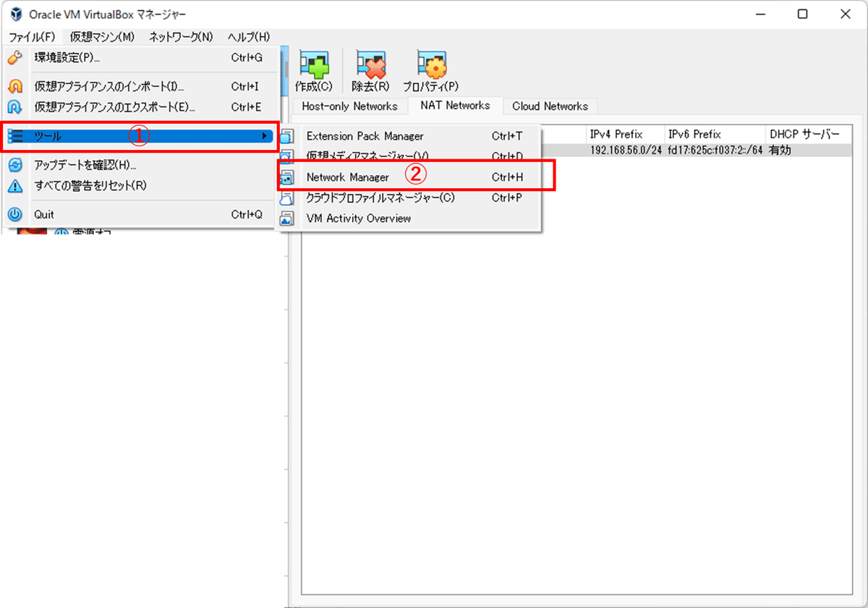Maximize the VirtualBox Manager window

click(x=803, y=14)
